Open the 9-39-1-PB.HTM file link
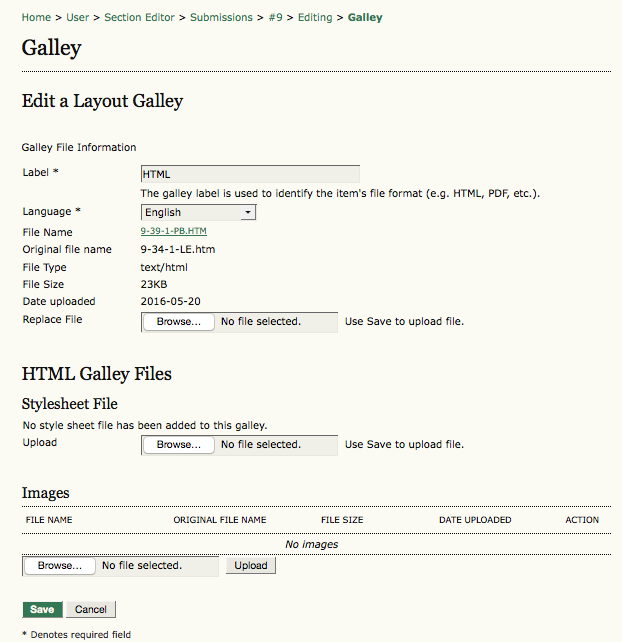Screen dimensions: 622x642 pyautogui.click(x=173, y=231)
